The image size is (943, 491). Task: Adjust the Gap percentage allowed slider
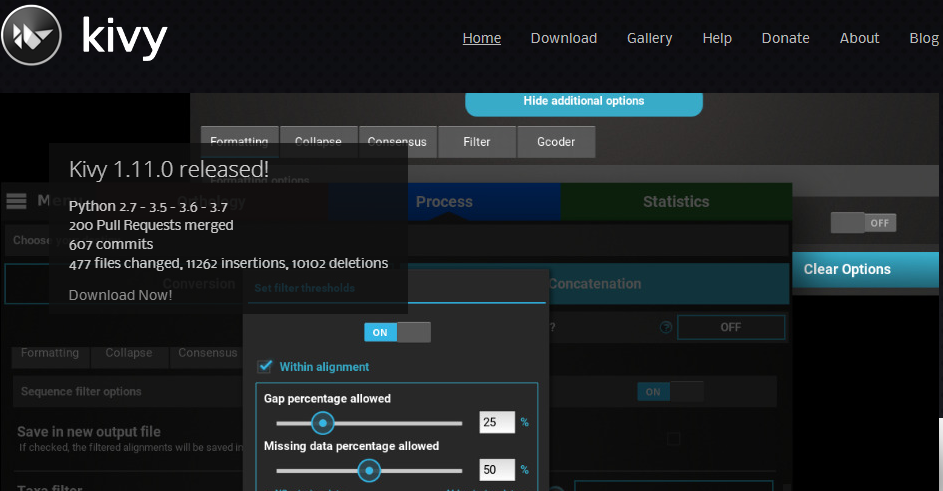[369, 423]
